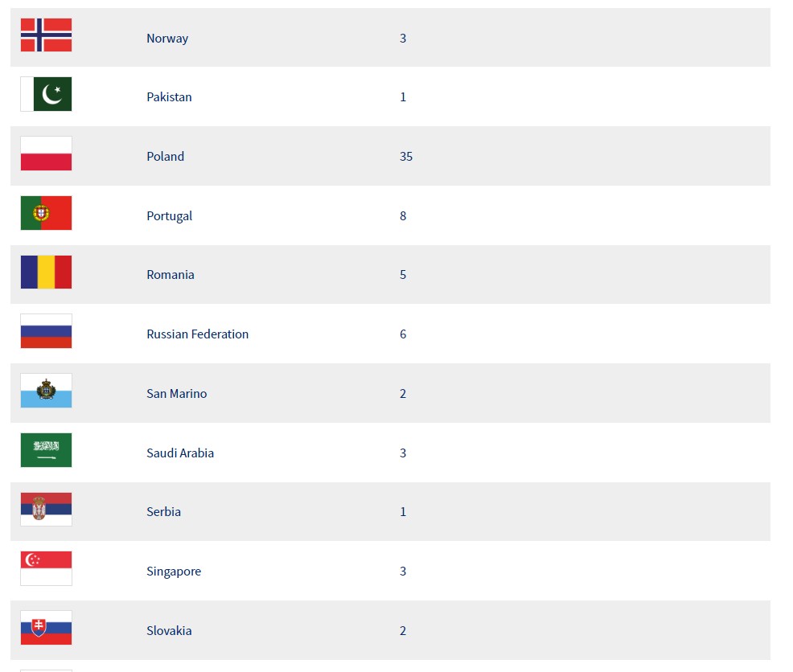This screenshot has height=672, width=793.
Task: Click the Norway flag icon
Action: coord(46,35)
